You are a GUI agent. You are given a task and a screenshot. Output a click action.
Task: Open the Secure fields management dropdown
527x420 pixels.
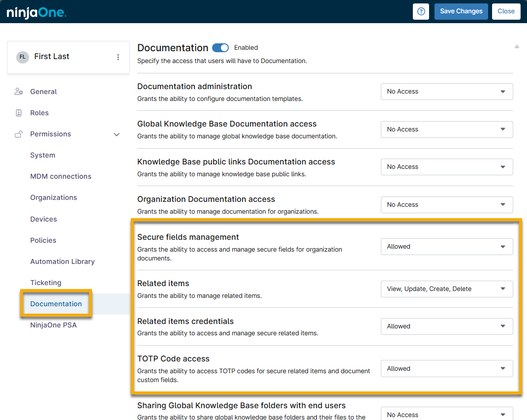pyautogui.click(x=446, y=247)
